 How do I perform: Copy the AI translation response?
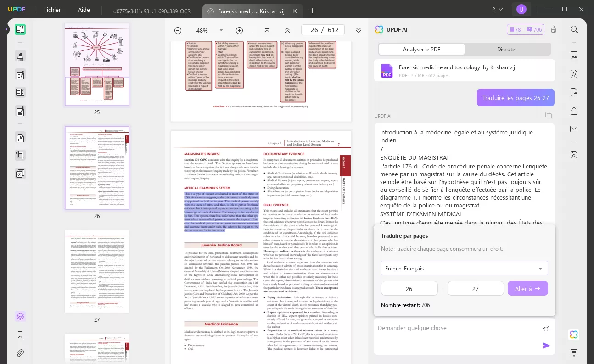[x=548, y=116]
